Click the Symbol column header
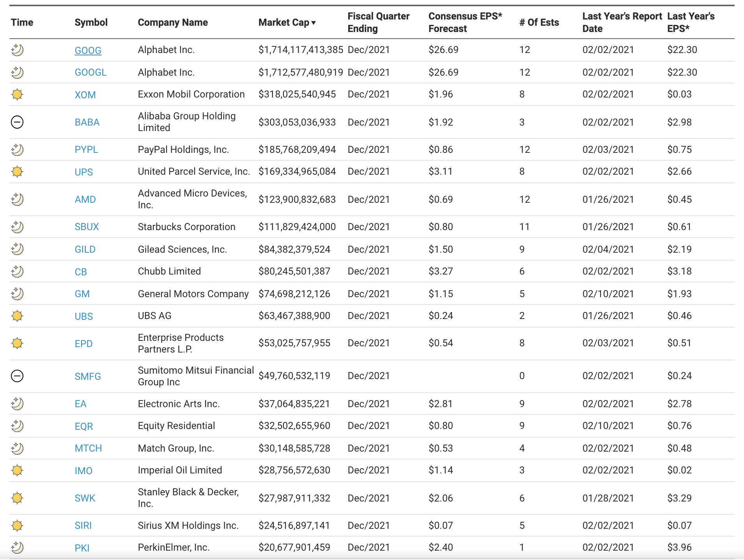Viewport: 744px width, 560px height. click(91, 22)
